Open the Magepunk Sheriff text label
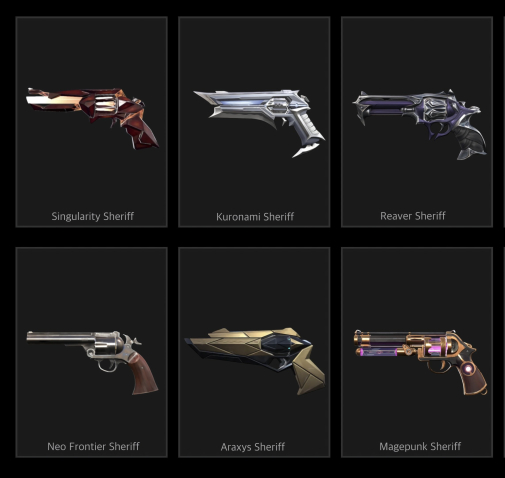 pyautogui.click(x=420, y=446)
